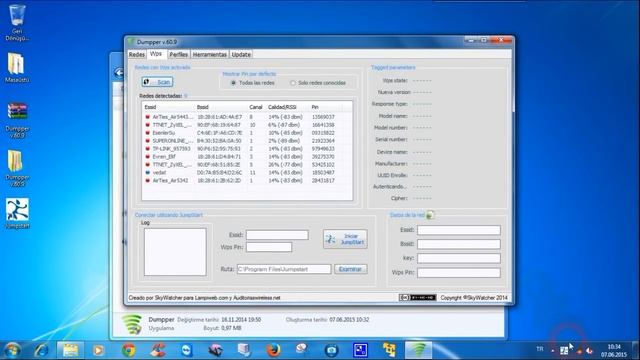Start a WPS network Scan
640x360 pixels.
point(157,82)
